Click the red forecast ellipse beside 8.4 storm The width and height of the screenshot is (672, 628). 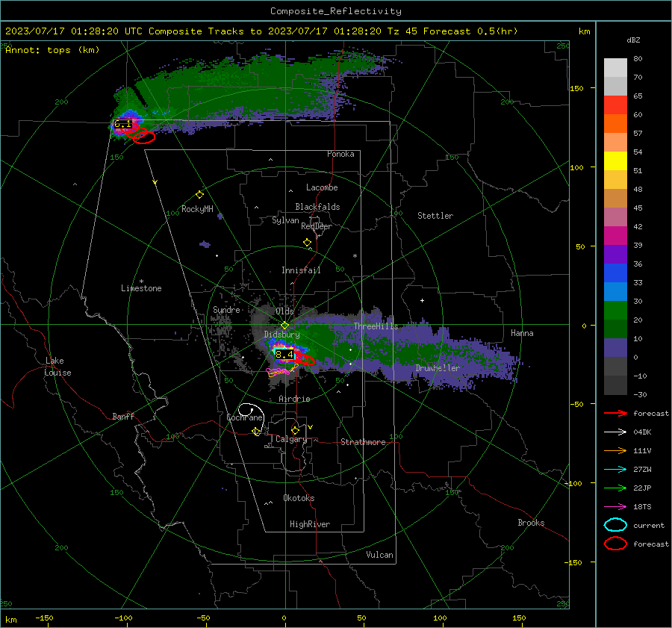(305, 360)
